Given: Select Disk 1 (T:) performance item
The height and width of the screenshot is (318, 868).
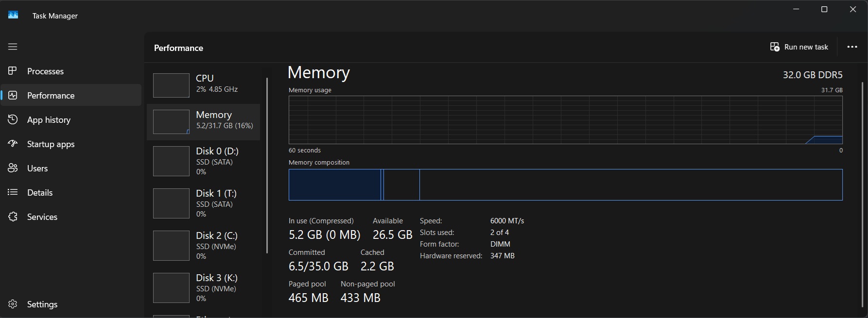Looking at the screenshot, I should coord(204,203).
